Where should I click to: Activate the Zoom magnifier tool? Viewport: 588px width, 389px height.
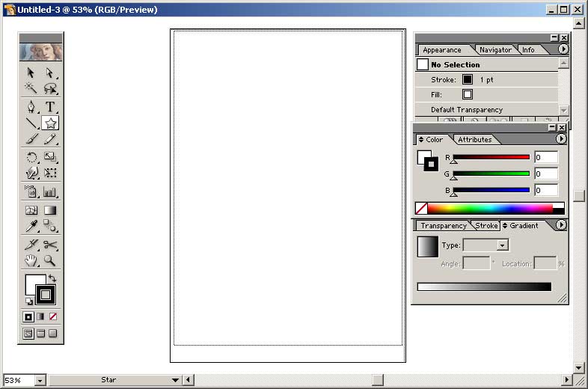(x=50, y=260)
